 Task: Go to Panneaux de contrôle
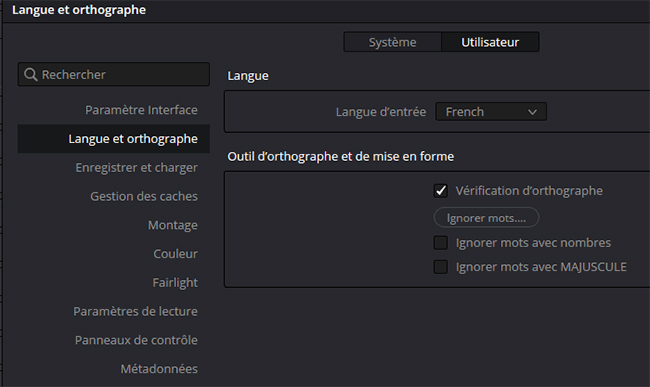coord(136,340)
